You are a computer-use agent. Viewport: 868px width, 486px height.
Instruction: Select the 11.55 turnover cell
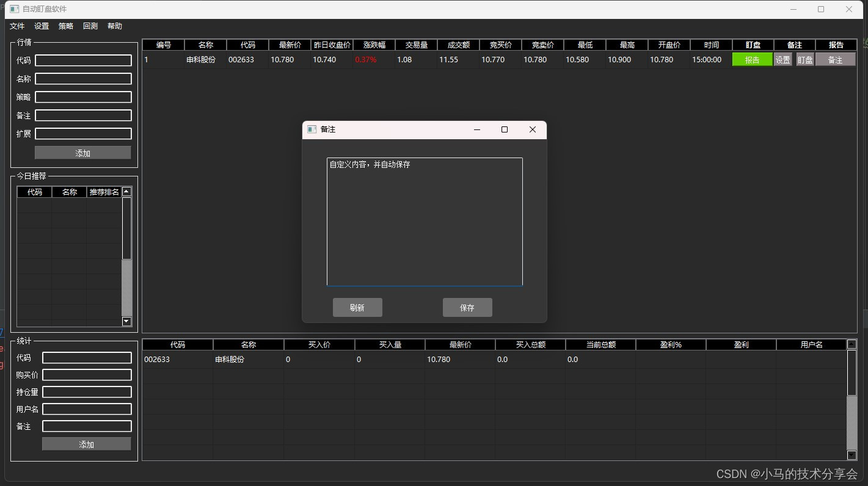tap(459, 60)
